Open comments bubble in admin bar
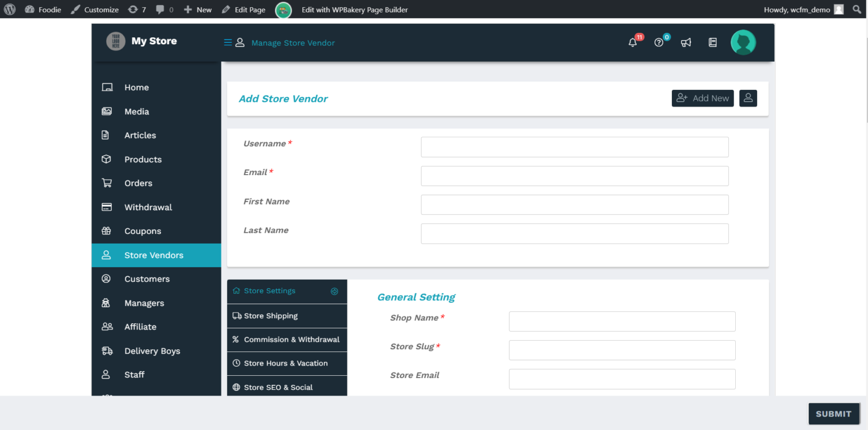The image size is (868, 430). (x=164, y=9)
